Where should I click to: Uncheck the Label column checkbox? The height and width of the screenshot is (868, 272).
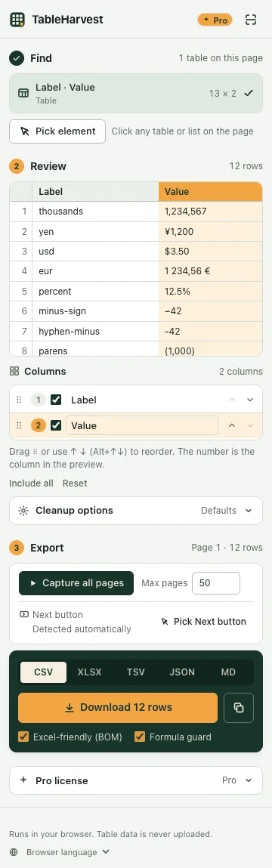click(x=56, y=400)
